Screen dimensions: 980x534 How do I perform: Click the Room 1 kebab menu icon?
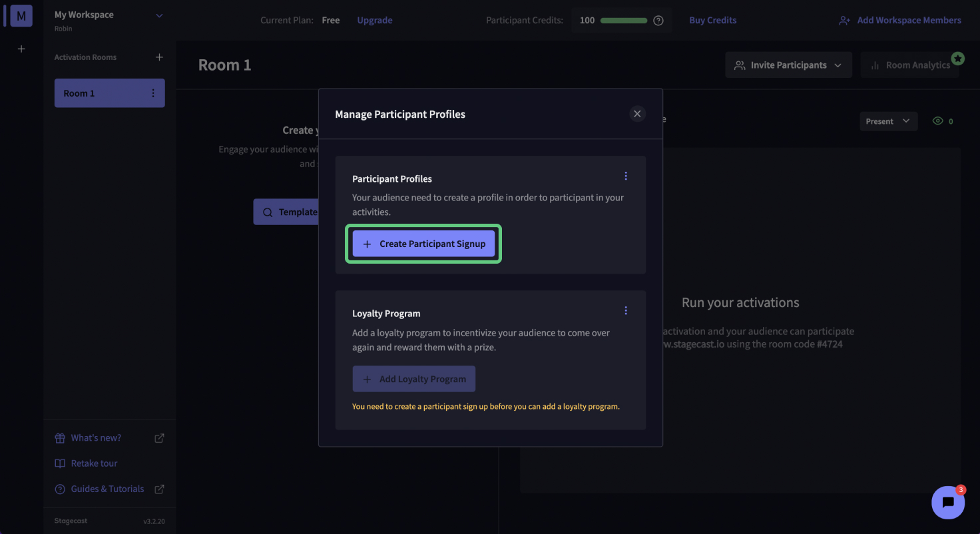[153, 93]
